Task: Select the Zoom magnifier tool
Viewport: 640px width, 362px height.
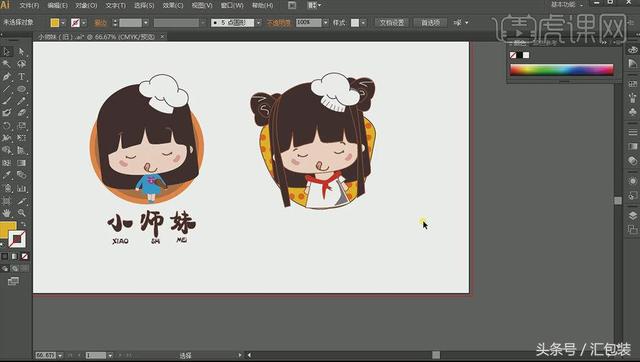Action: click(21, 213)
